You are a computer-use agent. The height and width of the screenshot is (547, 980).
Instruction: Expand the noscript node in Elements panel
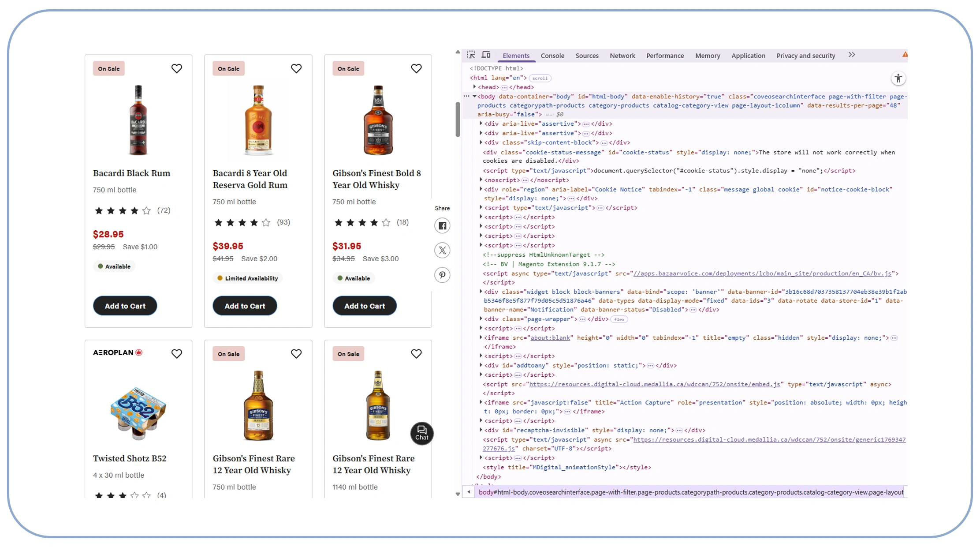pos(481,180)
